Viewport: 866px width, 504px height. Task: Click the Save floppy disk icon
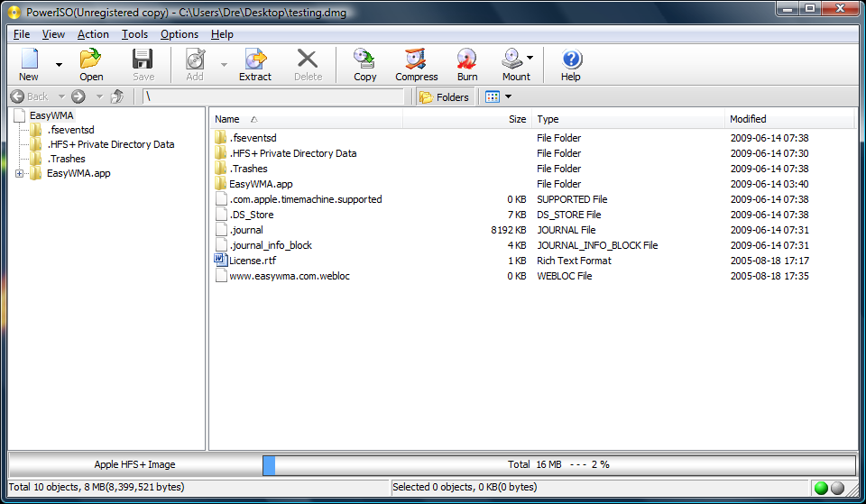(x=143, y=60)
